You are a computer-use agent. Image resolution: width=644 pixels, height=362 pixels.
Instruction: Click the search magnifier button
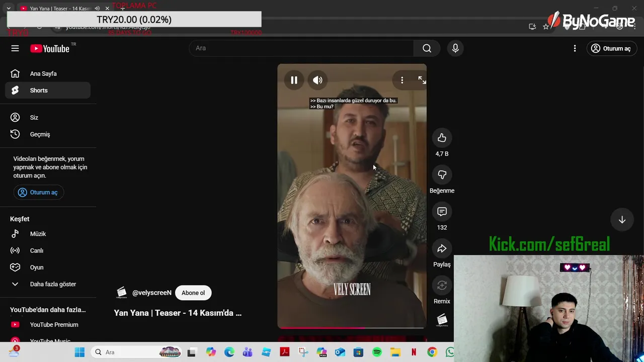click(427, 48)
